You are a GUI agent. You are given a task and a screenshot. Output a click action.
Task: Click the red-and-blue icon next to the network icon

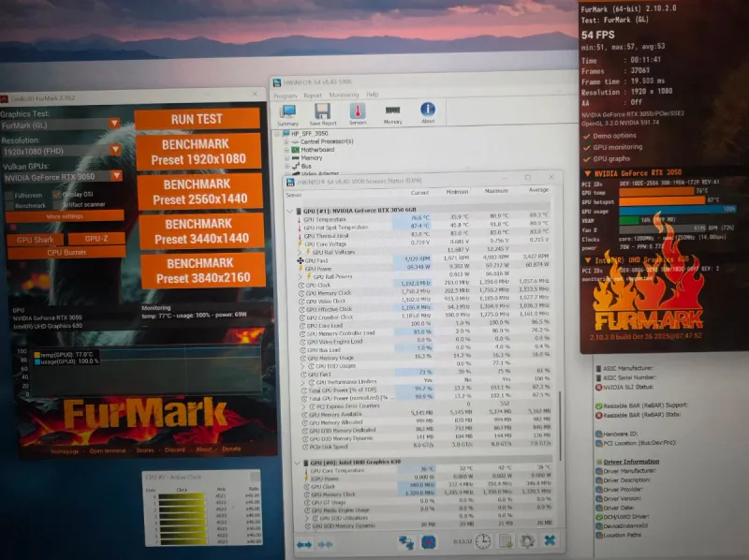pyautogui.click(x=429, y=542)
